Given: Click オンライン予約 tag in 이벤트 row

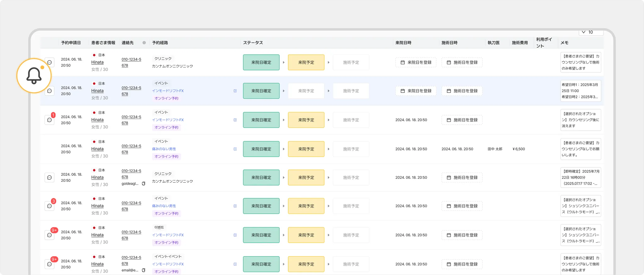Looking at the screenshot, I should [166, 243].
